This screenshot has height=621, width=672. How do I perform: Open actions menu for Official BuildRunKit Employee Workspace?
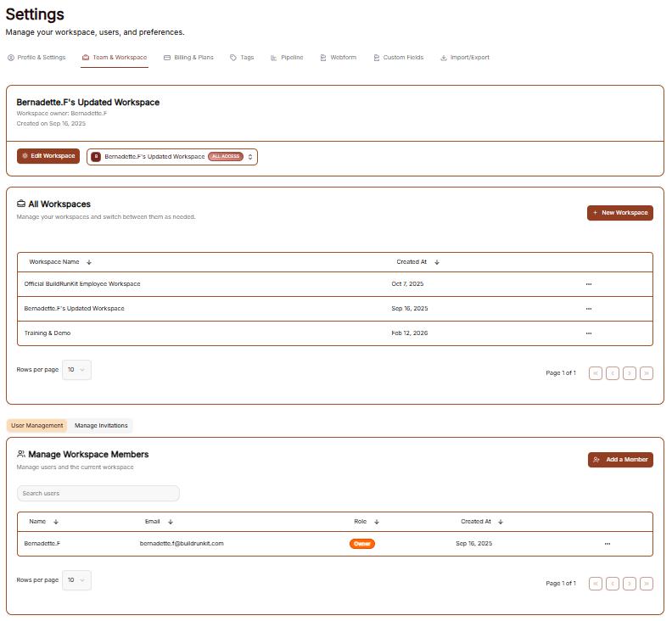(x=589, y=284)
